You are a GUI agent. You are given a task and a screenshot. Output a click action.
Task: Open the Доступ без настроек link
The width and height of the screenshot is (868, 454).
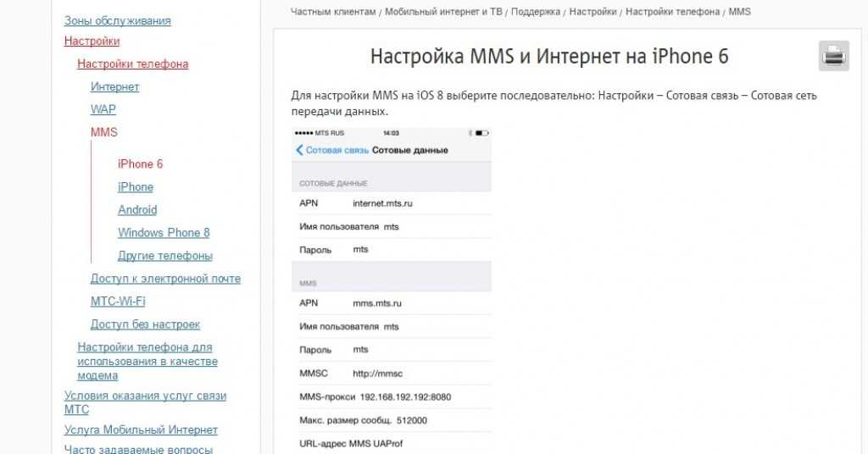pos(145,324)
